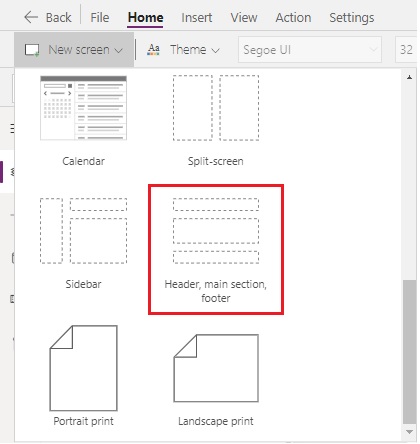Go back using the Back arrow
The image size is (420, 444).
[x=31, y=17]
